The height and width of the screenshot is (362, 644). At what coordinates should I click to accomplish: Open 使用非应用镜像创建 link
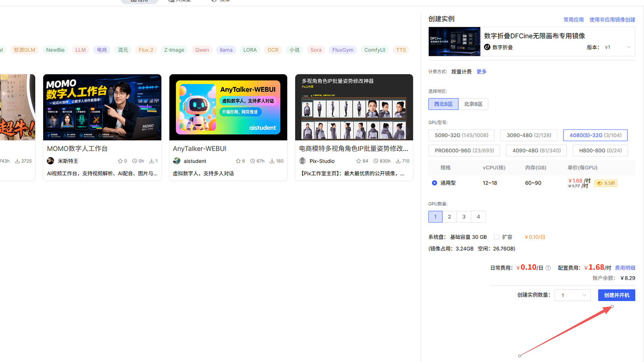point(612,20)
